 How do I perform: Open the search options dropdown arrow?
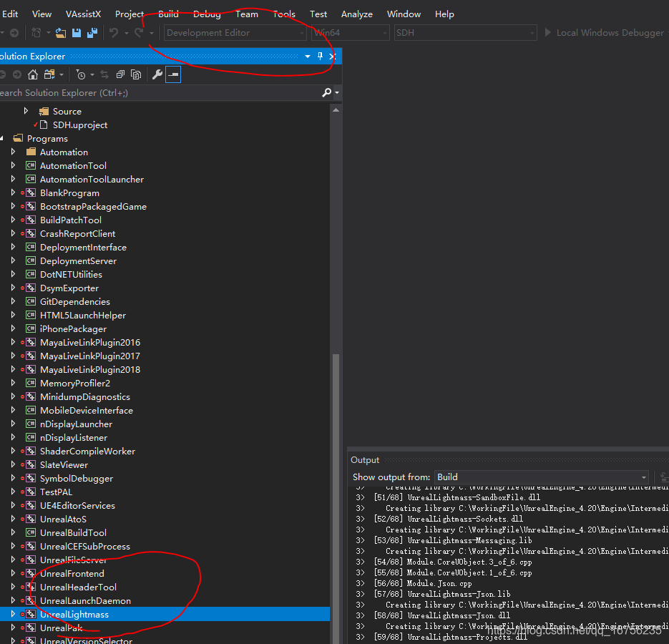337,92
